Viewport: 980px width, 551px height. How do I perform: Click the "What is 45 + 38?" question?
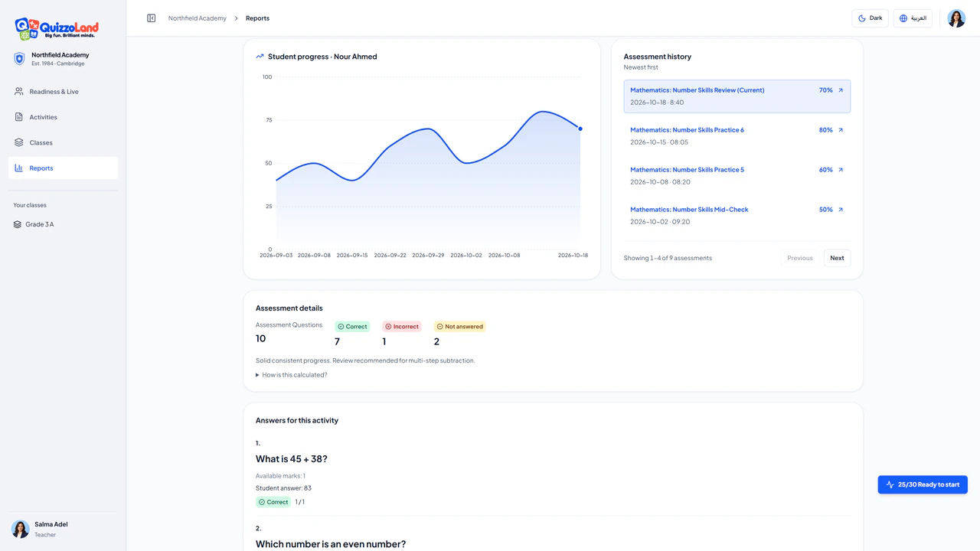[x=292, y=459]
